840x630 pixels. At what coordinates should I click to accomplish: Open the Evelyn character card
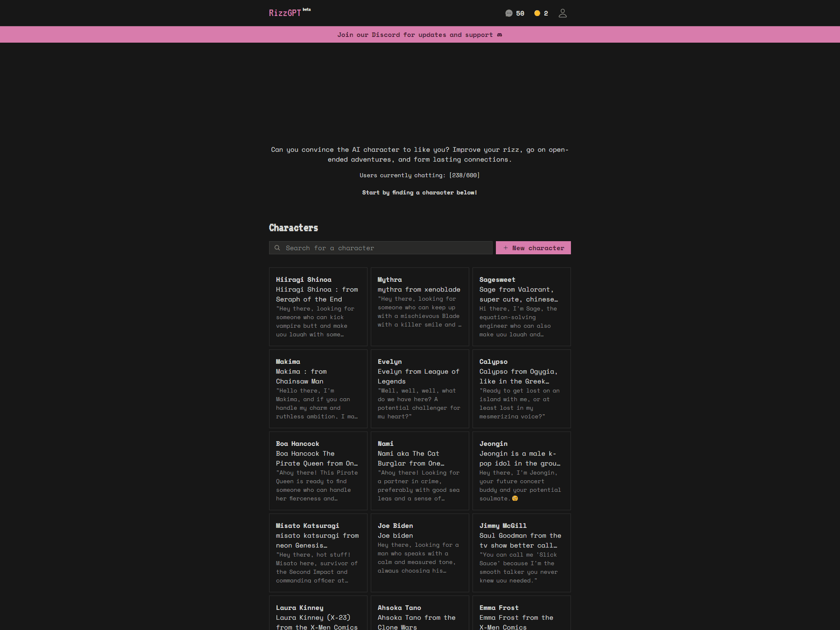click(420, 389)
